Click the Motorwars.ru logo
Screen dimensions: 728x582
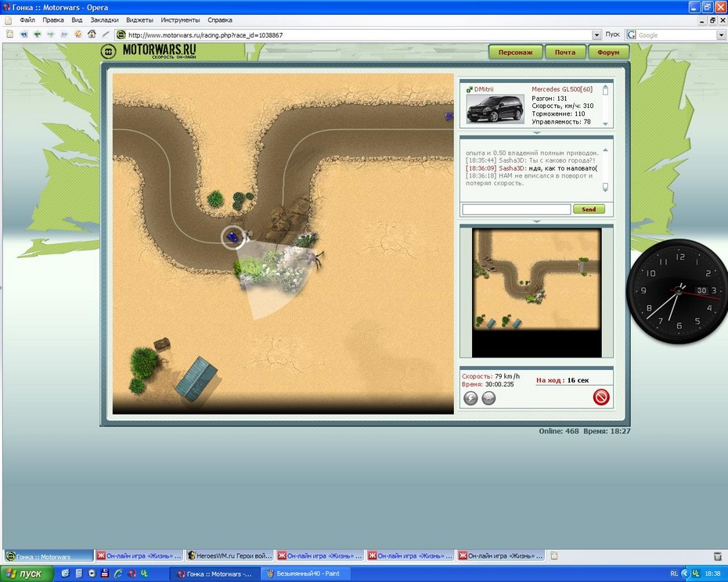pyautogui.click(x=149, y=52)
